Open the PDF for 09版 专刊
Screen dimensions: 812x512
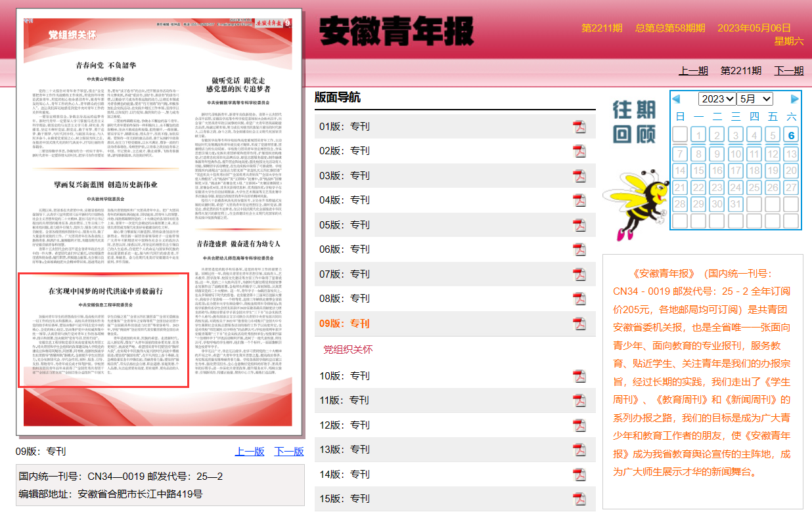coord(579,324)
